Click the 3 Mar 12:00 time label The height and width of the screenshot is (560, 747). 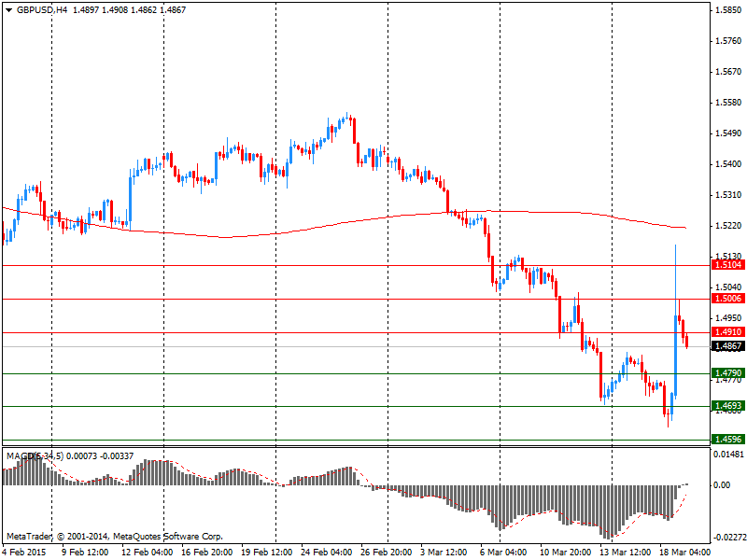[x=444, y=552]
